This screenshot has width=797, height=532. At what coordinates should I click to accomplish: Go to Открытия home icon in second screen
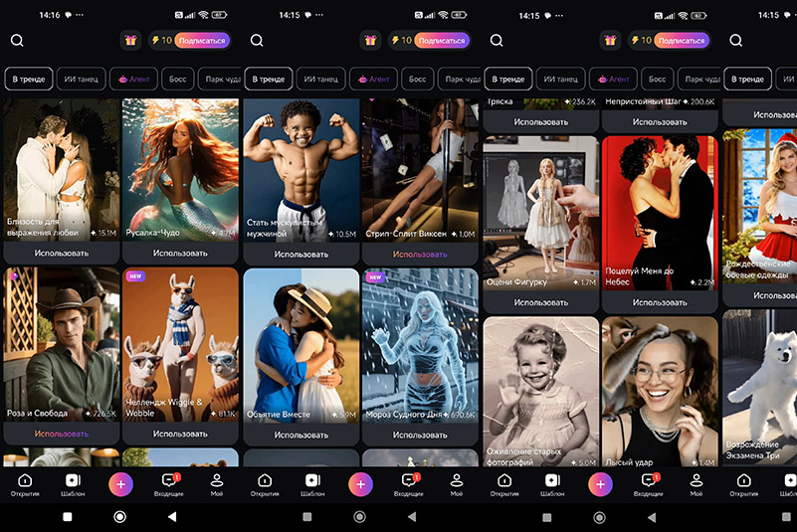[x=265, y=483]
